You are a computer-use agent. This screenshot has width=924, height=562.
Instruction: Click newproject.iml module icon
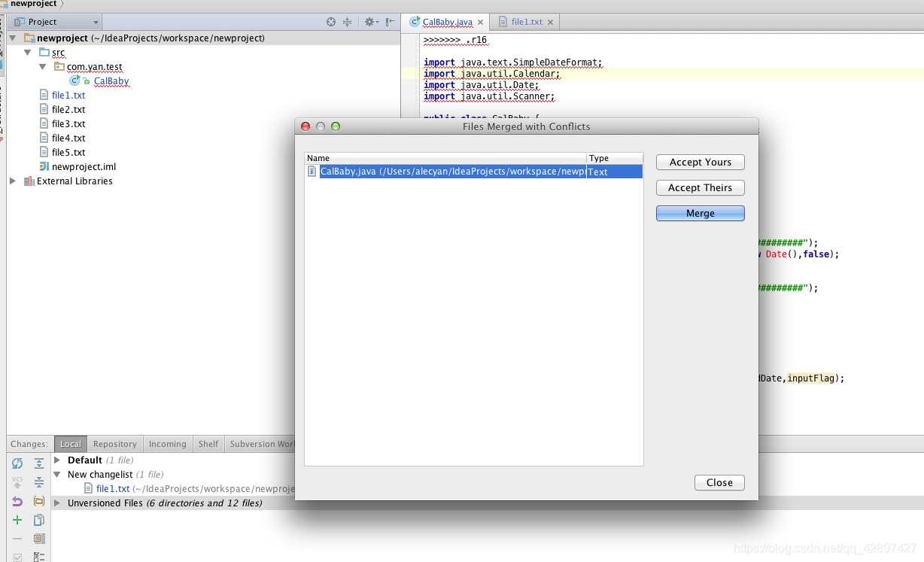click(44, 167)
